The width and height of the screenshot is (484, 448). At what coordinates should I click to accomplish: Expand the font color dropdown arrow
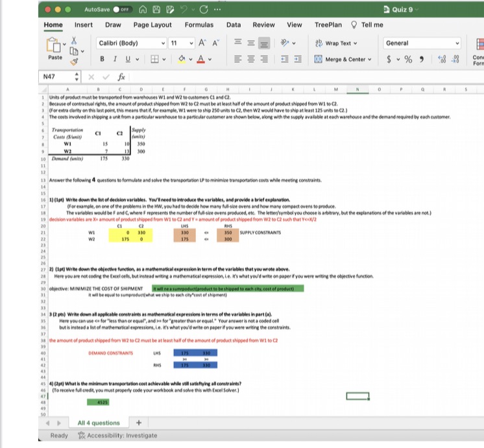tap(210, 59)
